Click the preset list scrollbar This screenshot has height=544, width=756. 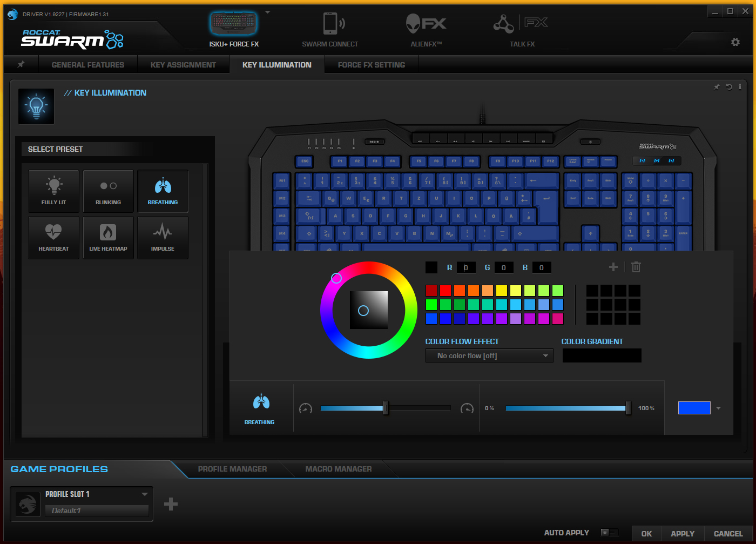point(205,300)
